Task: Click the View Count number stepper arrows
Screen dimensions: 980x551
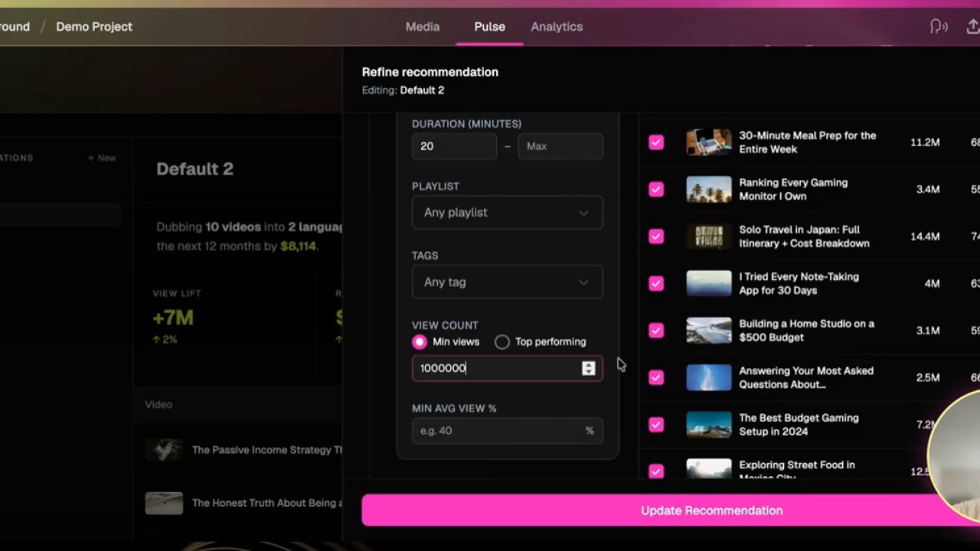Action: pos(588,368)
